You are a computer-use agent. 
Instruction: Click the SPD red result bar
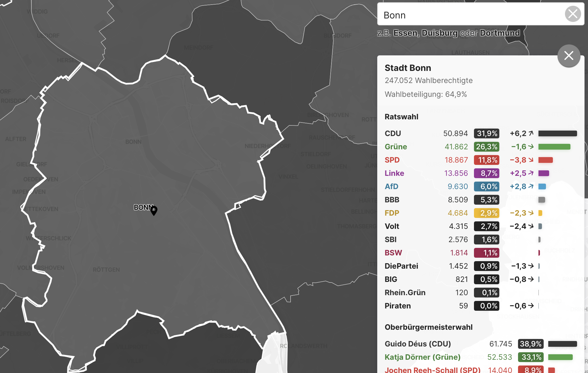pyautogui.click(x=545, y=160)
